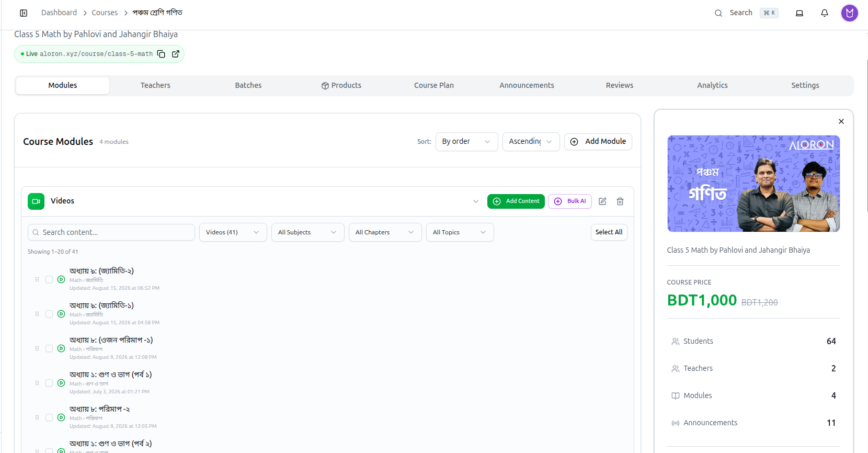The image size is (868, 453).
Task: Open notifications bell
Action: point(825,13)
